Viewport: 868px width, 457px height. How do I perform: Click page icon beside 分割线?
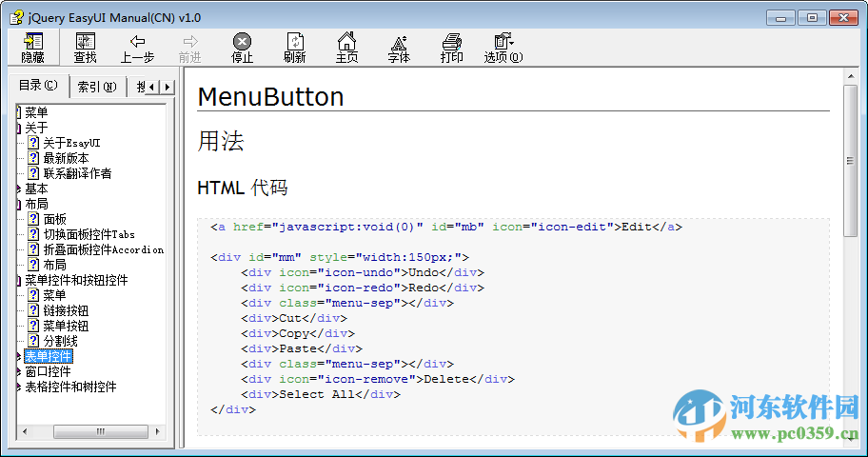[x=33, y=341]
